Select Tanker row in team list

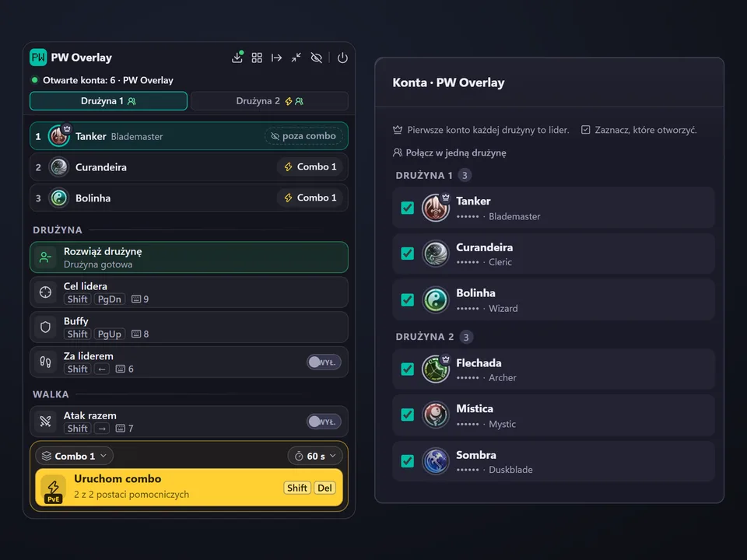(x=188, y=136)
